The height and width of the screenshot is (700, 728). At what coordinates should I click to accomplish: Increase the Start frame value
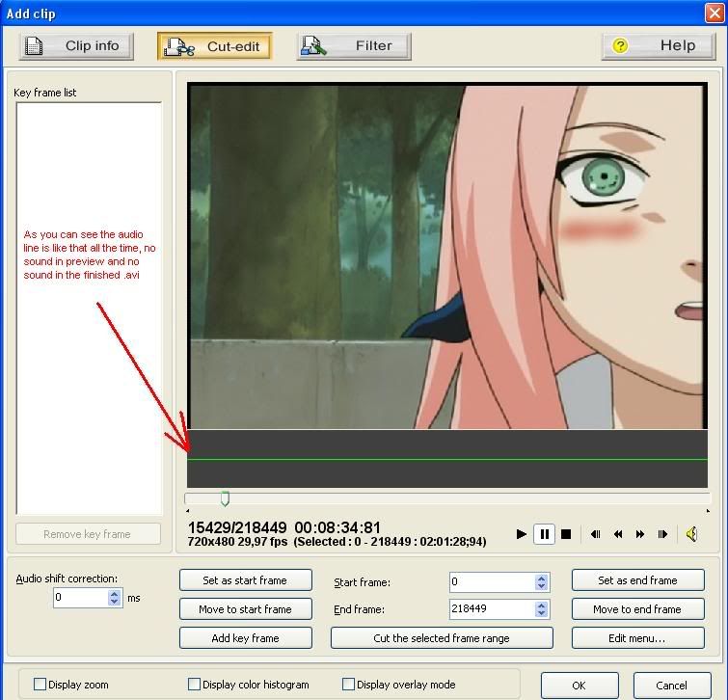[541, 579]
